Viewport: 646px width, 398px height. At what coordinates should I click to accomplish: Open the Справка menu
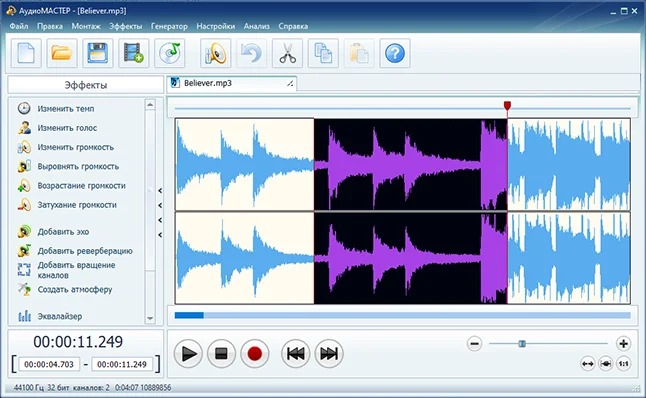(x=293, y=26)
